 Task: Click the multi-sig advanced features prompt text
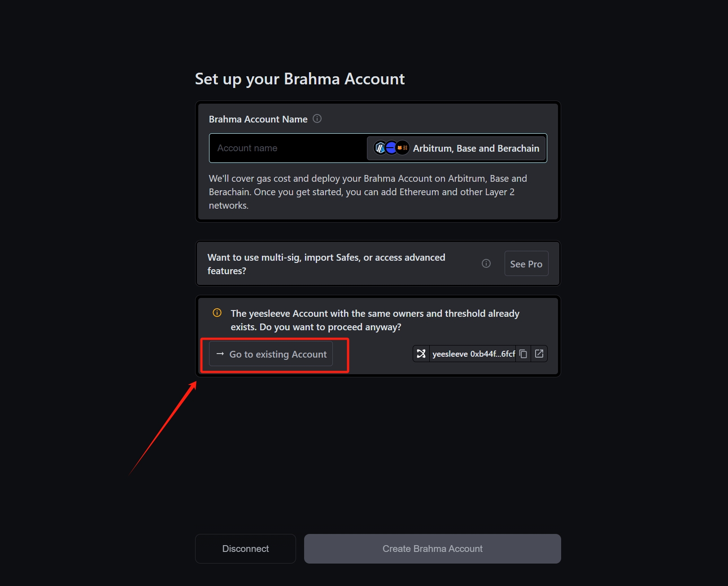[326, 264]
